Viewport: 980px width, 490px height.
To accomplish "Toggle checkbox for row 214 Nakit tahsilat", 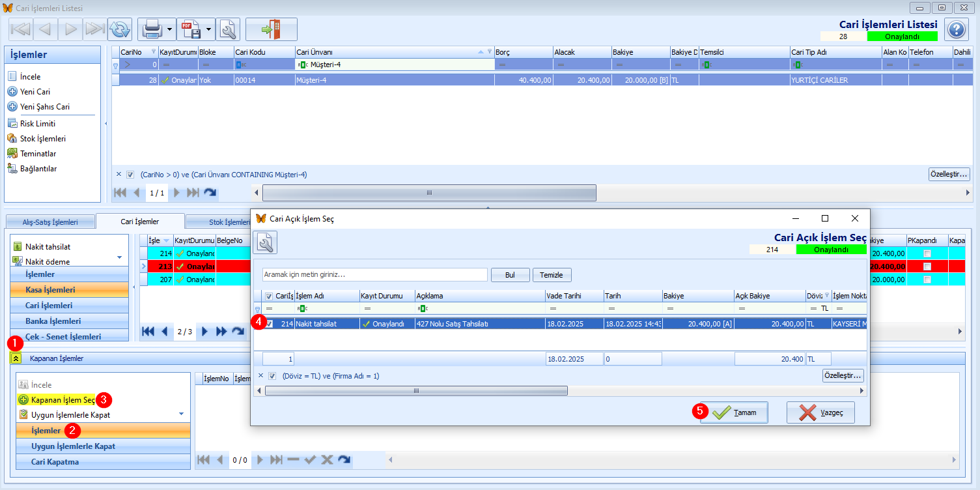I will click(x=269, y=324).
